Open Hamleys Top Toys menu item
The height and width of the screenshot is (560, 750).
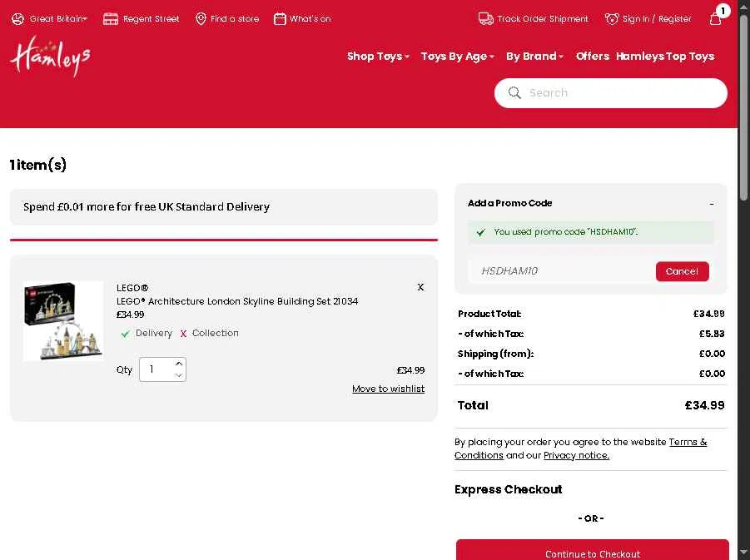click(665, 57)
